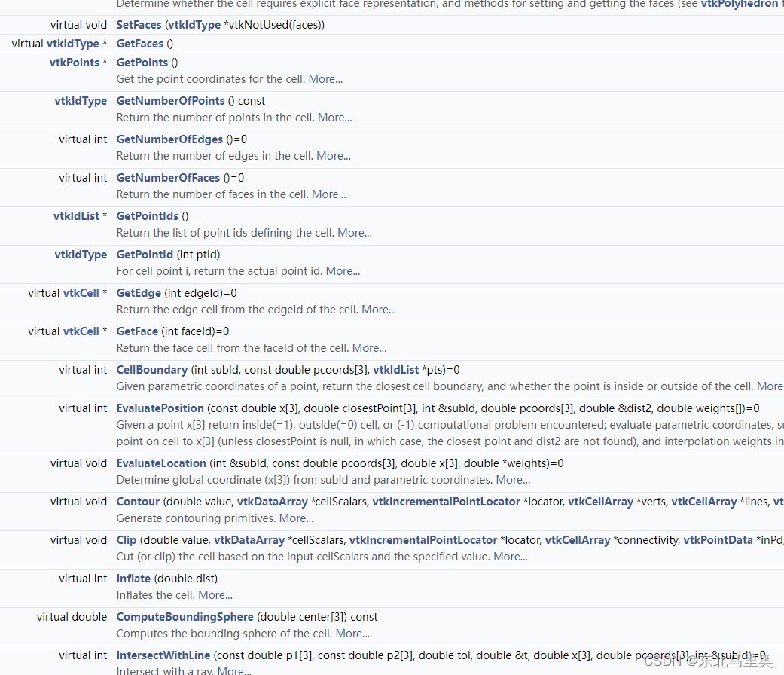Screen dimensions: 784x675
Task: Click More after 'number of edges in the cell'
Action: point(334,157)
